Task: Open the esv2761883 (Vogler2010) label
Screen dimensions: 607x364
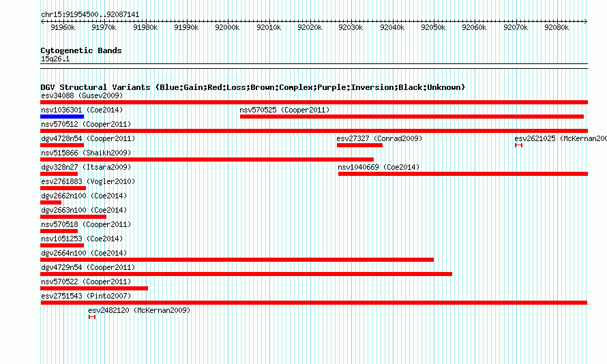Action: point(88,181)
